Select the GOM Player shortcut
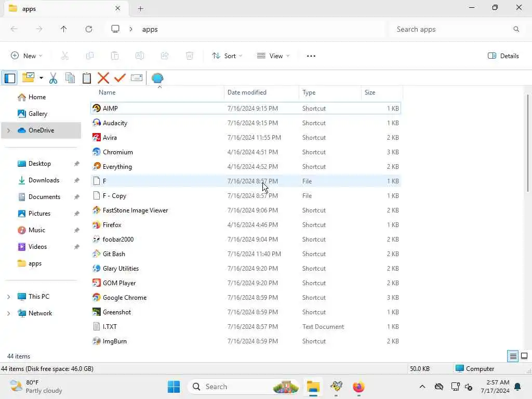 point(246,283)
